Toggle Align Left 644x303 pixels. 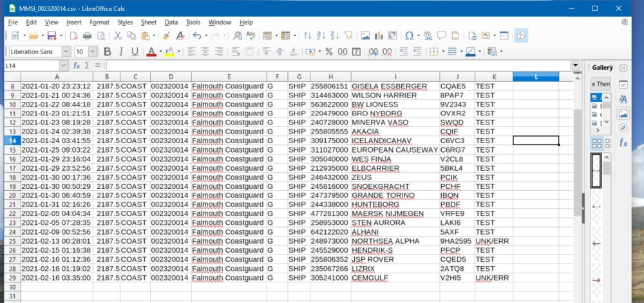point(191,52)
